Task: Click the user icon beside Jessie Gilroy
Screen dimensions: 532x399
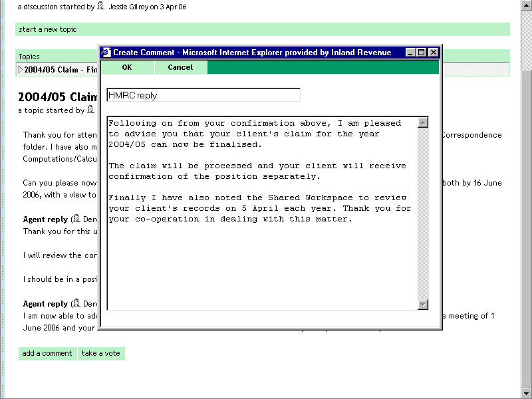Action: (100, 5)
